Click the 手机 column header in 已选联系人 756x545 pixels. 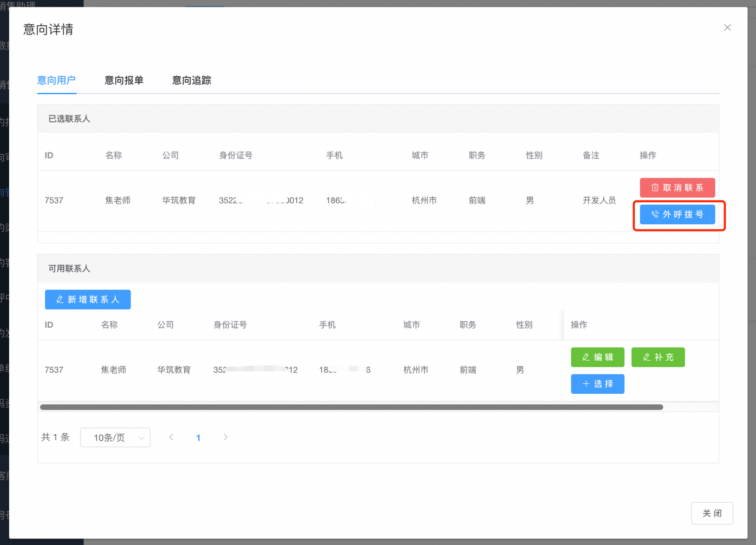334,155
